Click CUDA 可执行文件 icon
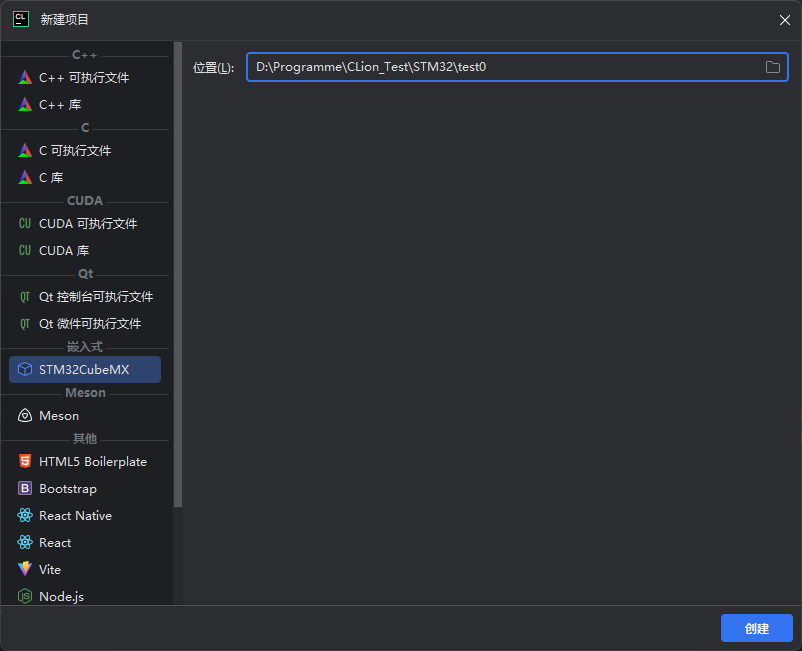This screenshot has height=651, width=802. [25, 223]
